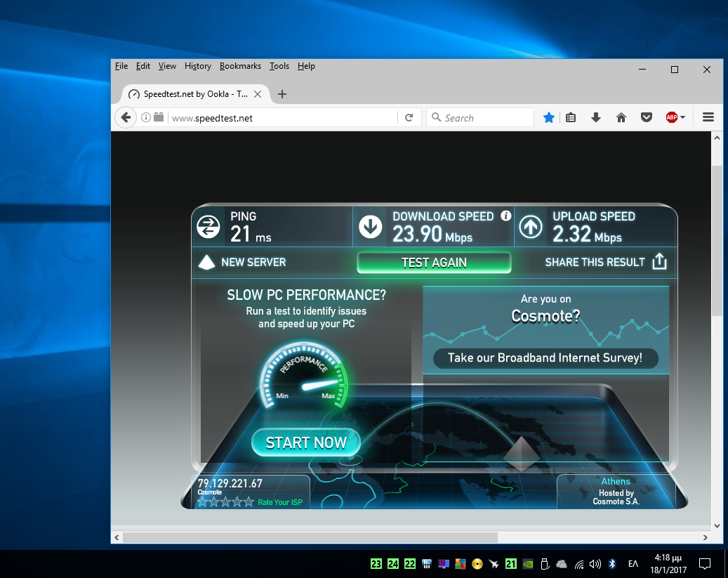Click the performance gauge graphic
Image resolution: width=728 pixels, height=578 pixels.
pos(304,376)
